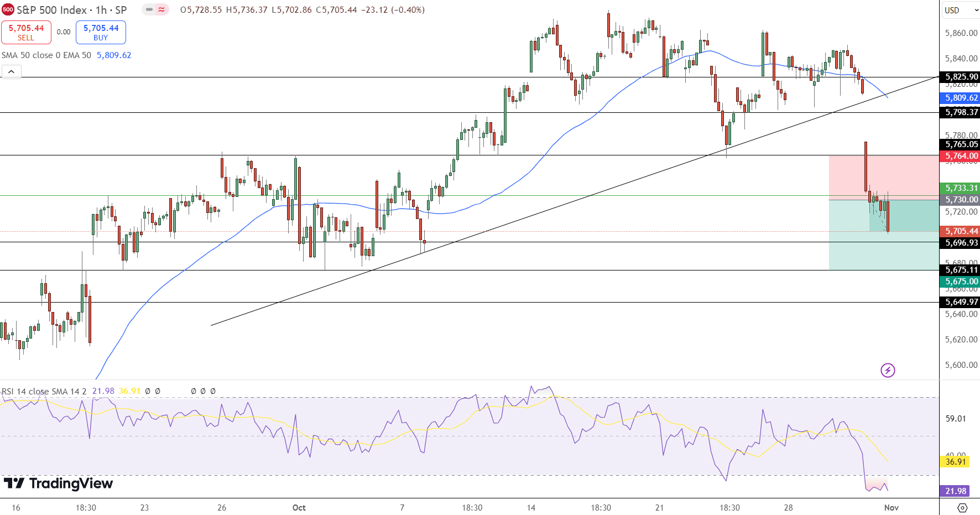Click the Oct label on time axis
This screenshot has width=980, height=515.
[299, 507]
